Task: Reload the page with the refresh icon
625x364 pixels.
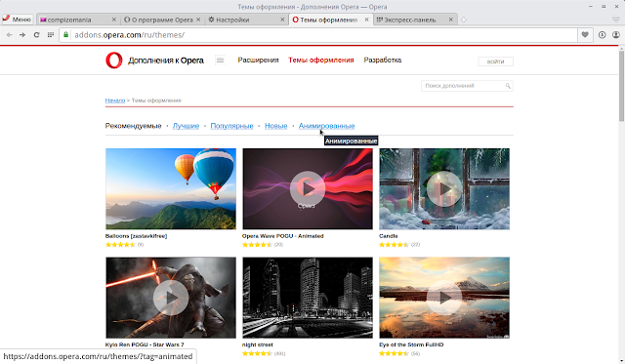Action: coord(36,35)
